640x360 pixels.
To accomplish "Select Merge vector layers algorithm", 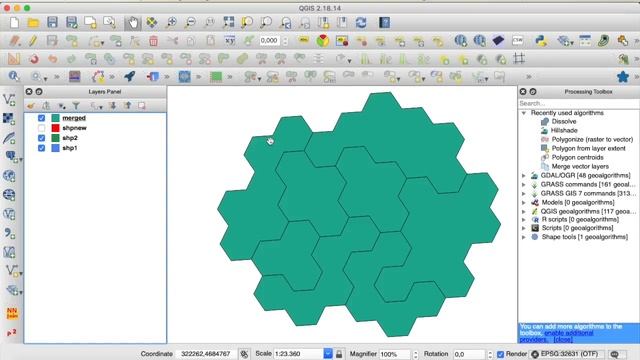I will tap(580, 167).
